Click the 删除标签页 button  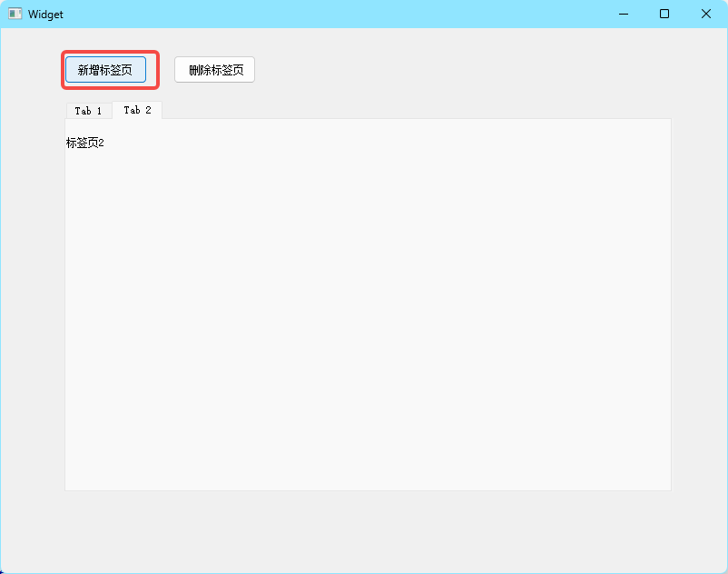click(214, 70)
